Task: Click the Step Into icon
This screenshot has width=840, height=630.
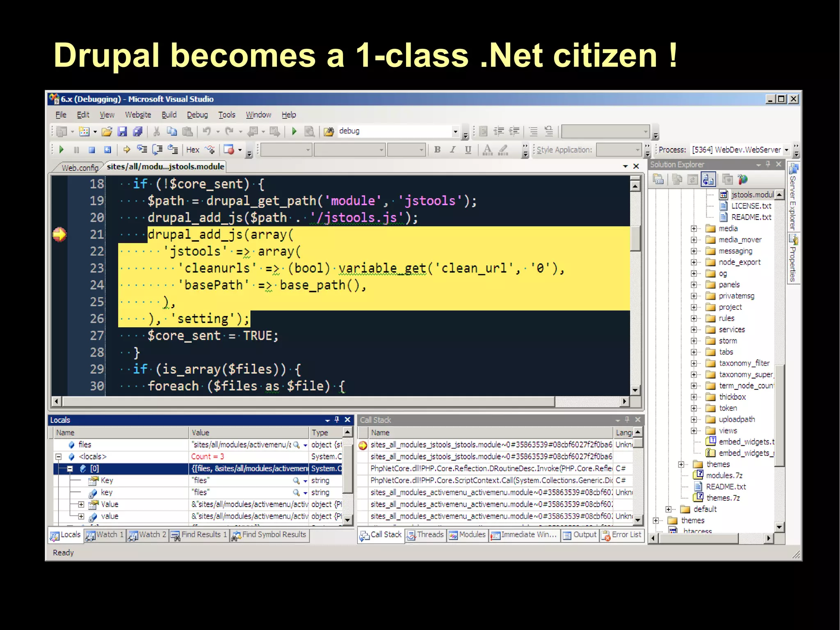Action: pyautogui.click(x=142, y=149)
